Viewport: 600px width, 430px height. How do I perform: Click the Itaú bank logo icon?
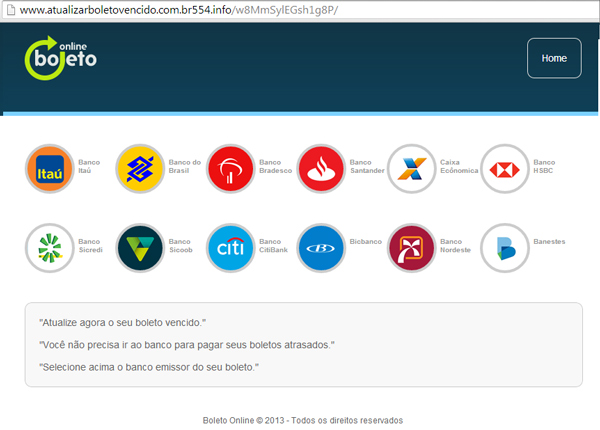50,170
